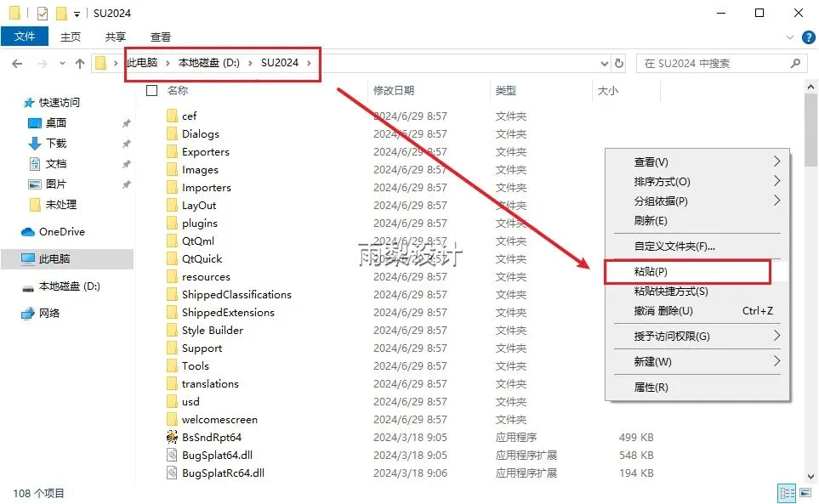Select the Style Builder folder
819x504 pixels.
pos(213,331)
